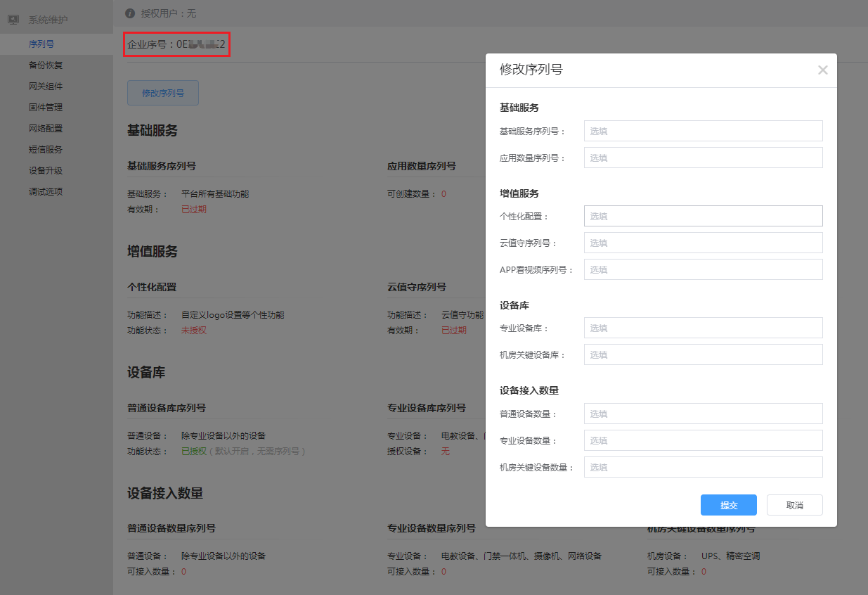Close the 修改序列号 dialog with X
The image size is (868, 595).
coord(823,70)
